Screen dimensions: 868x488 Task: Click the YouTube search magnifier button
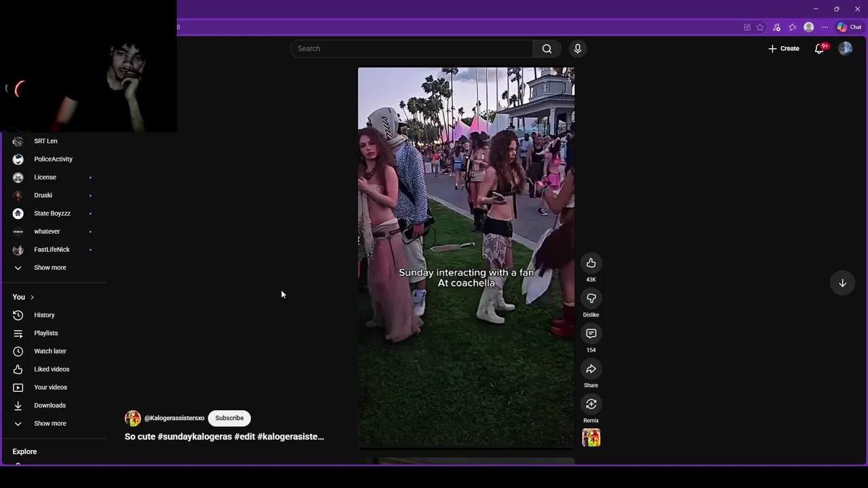[547, 49]
